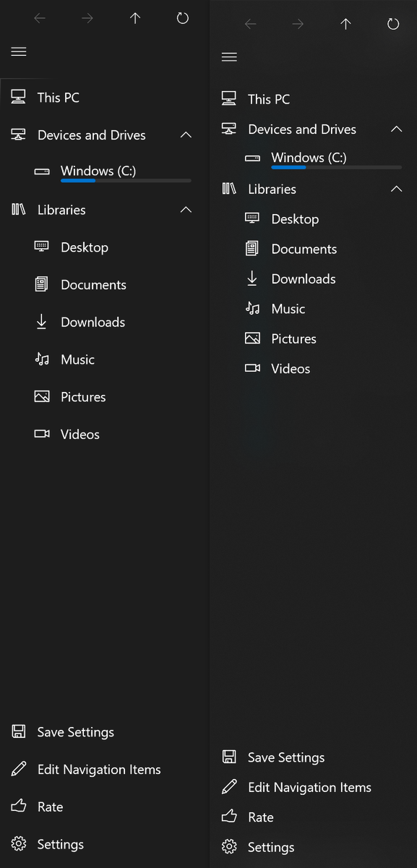Click the Documents page icon in the left panel

(x=42, y=284)
